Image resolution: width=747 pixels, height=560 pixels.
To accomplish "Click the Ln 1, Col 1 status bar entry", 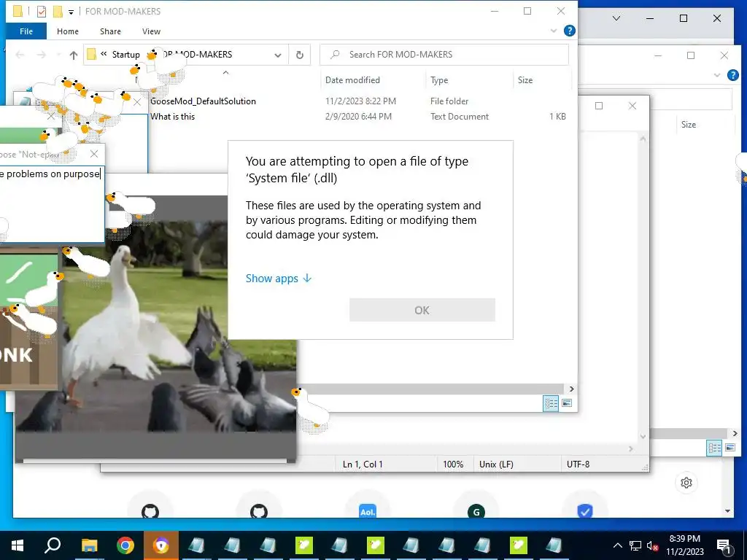I will (x=363, y=464).
